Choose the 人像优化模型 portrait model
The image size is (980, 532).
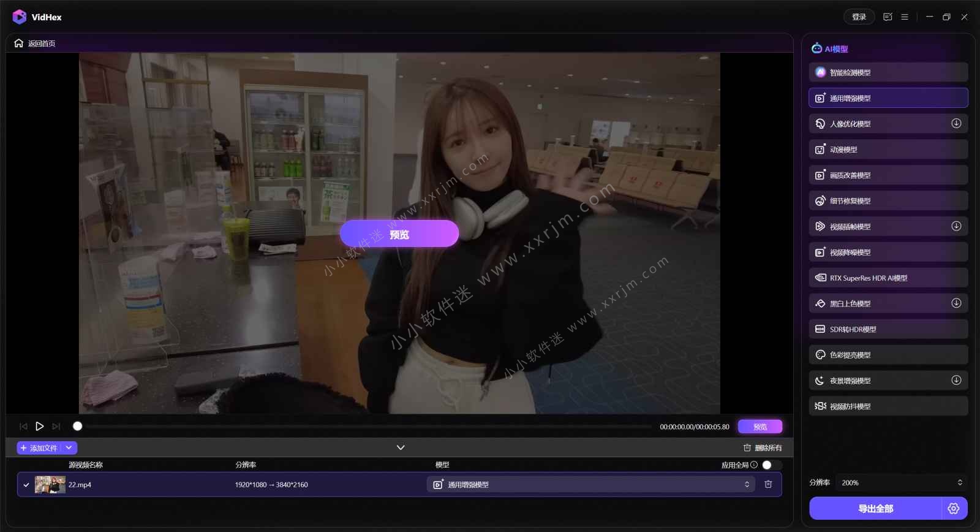(x=888, y=124)
